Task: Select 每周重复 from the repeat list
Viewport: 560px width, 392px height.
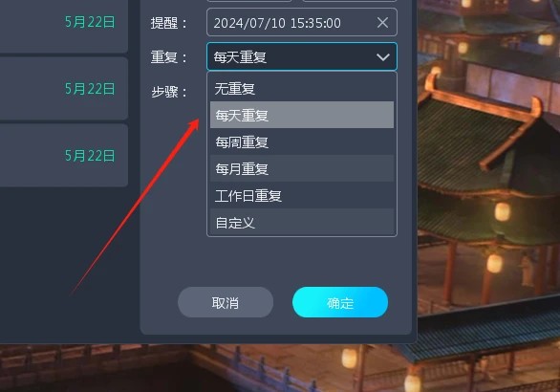Action: point(302,142)
